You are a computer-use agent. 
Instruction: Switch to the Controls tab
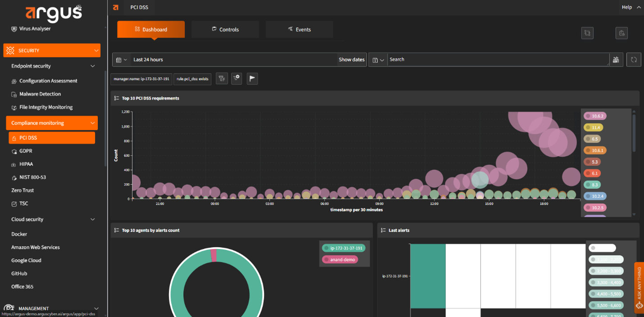[225, 30]
